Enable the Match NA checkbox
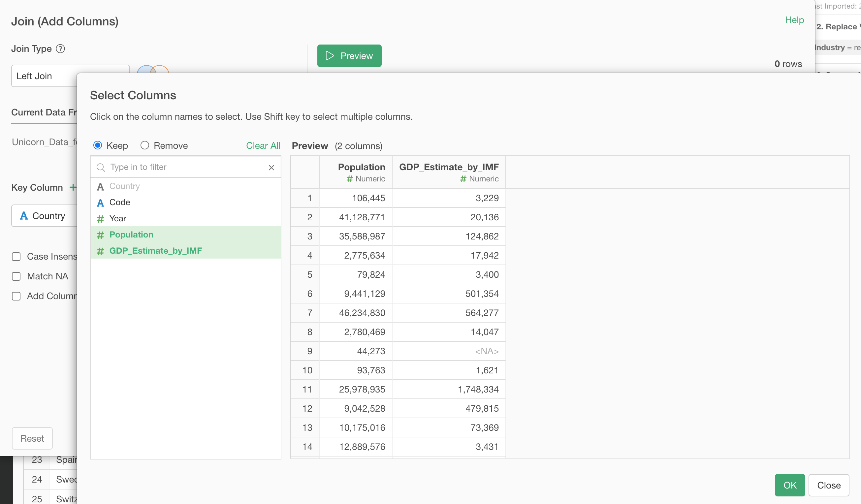 coord(16,276)
